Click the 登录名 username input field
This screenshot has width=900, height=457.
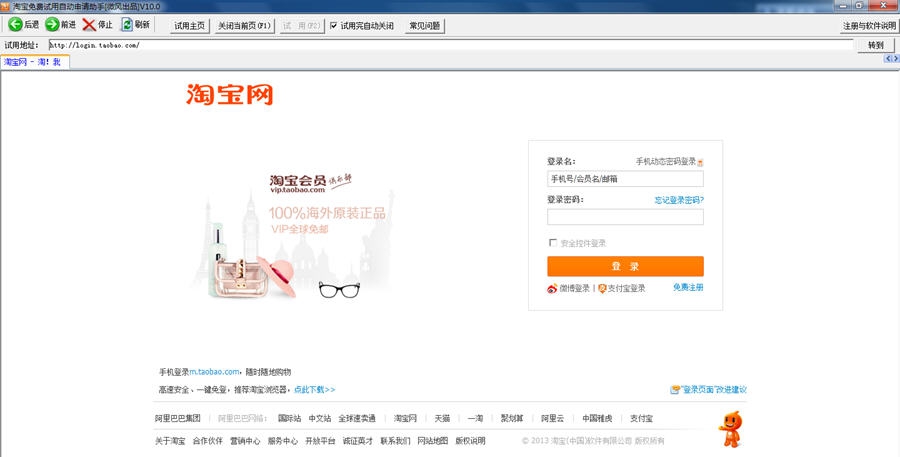(625, 179)
